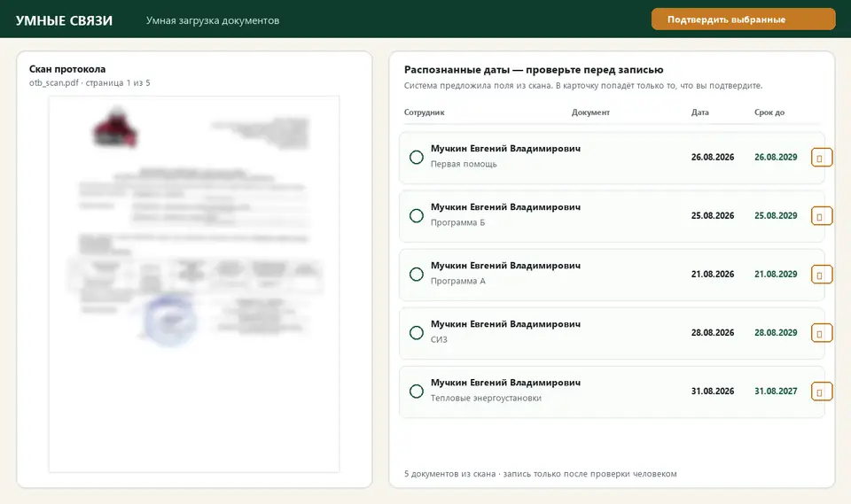Click the expiry date 31.08.2027
Image resolution: width=851 pixels, height=504 pixels.
776,392
